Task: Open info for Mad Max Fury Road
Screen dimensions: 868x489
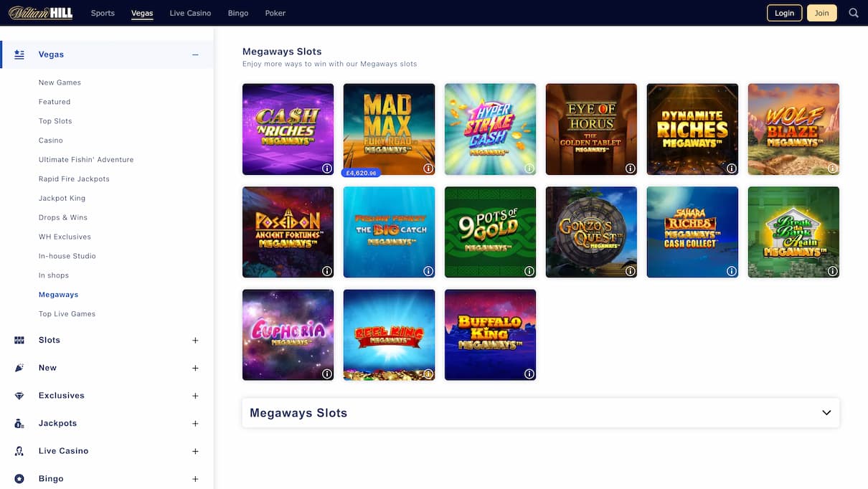Action: click(428, 168)
